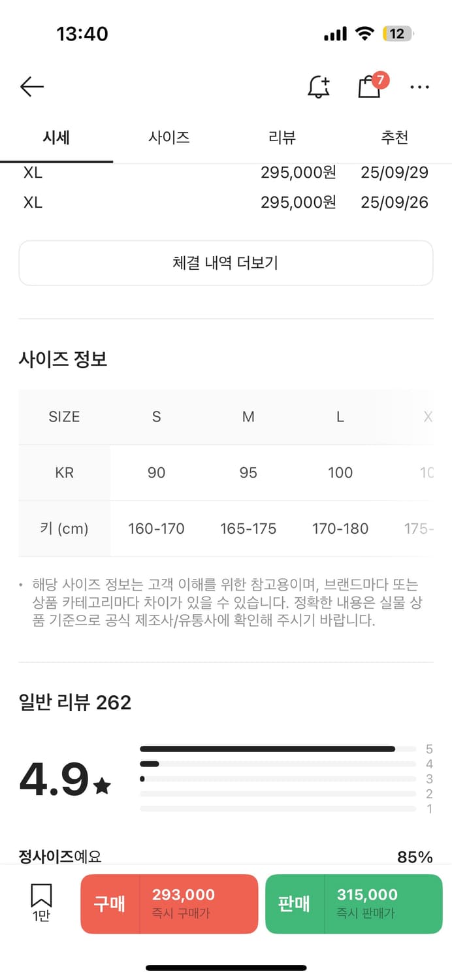This screenshot has width=452, height=980.
Task: Open the shopping bag with 7 items
Action: click(370, 86)
